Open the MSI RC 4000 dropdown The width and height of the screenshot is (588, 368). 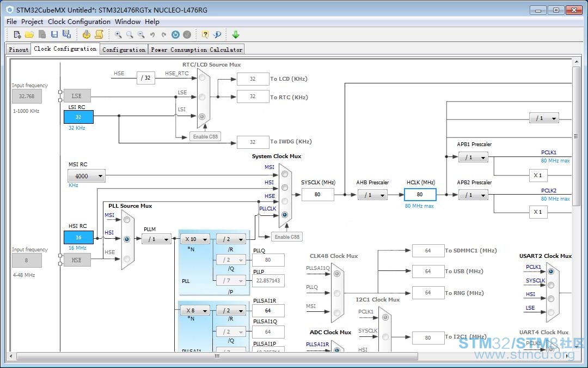click(x=86, y=176)
